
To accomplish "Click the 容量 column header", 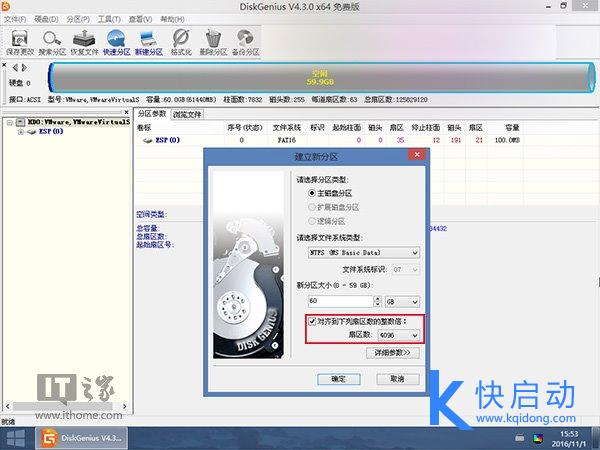I will coord(512,127).
